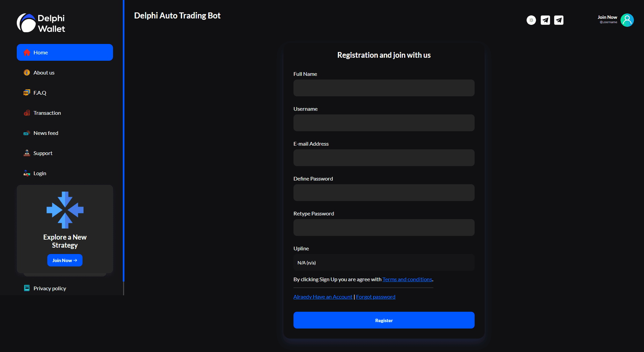Focus the Retype Password field
Image resolution: width=644 pixels, height=352 pixels.
(x=384, y=228)
